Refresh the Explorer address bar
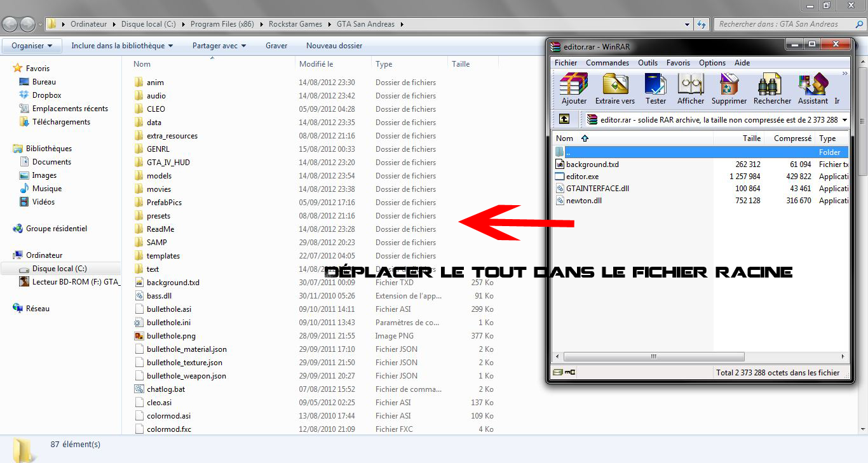 (x=702, y=24)
